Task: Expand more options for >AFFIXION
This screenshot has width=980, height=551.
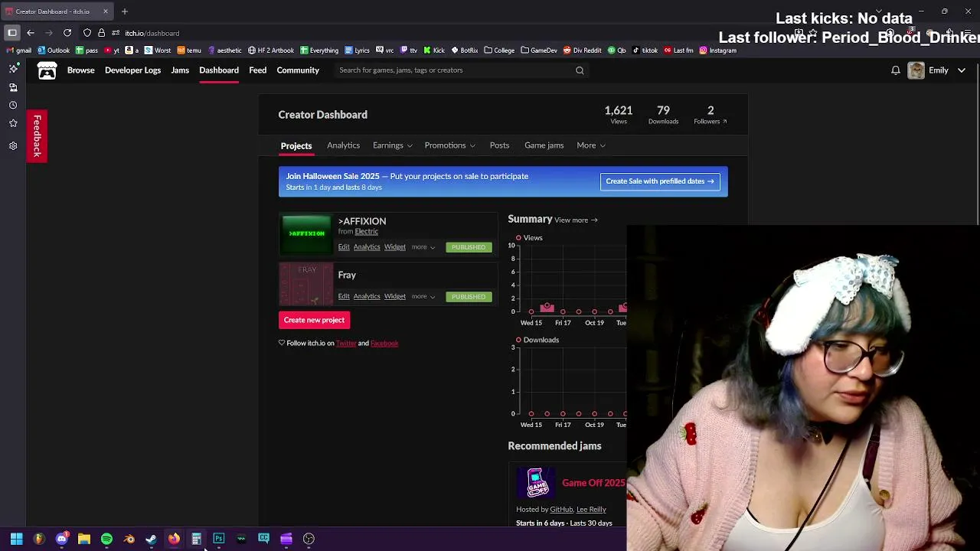Action: pyautogui.click(x=423, y=247)
